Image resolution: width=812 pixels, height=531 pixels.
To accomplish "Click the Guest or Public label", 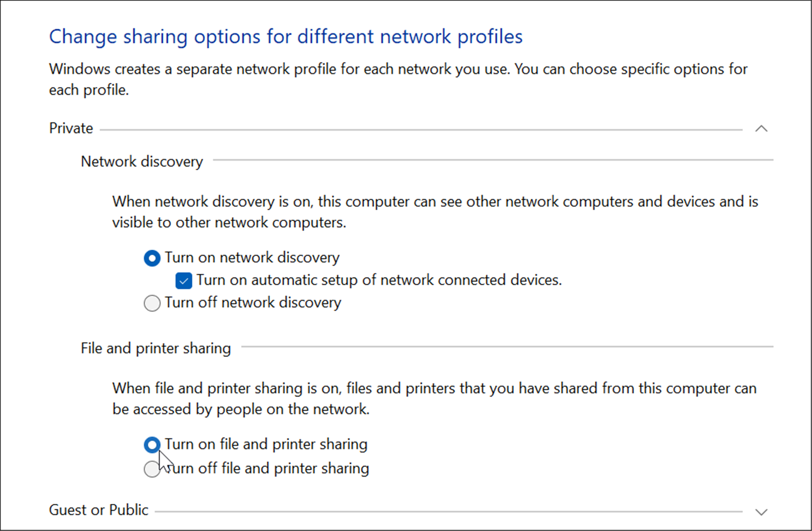I will pos(98,510).
